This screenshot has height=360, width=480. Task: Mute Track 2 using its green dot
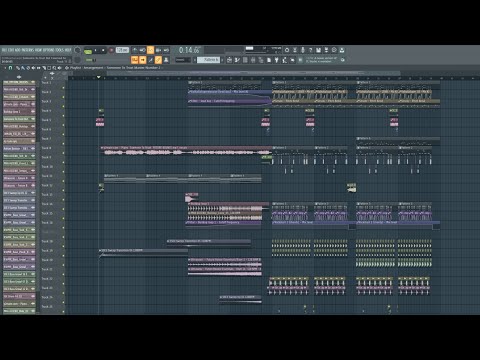click(x=63, y=97)
